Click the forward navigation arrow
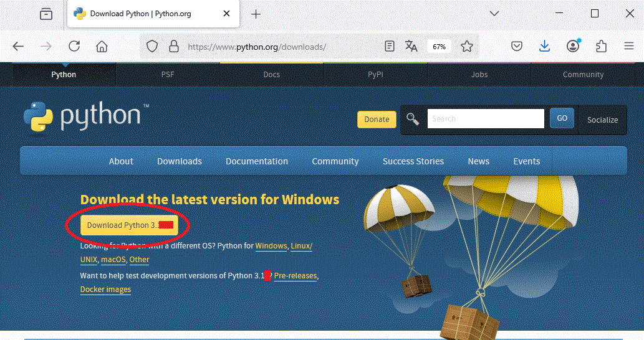This screenshot has width=644, height=340. tap(46, 46)
